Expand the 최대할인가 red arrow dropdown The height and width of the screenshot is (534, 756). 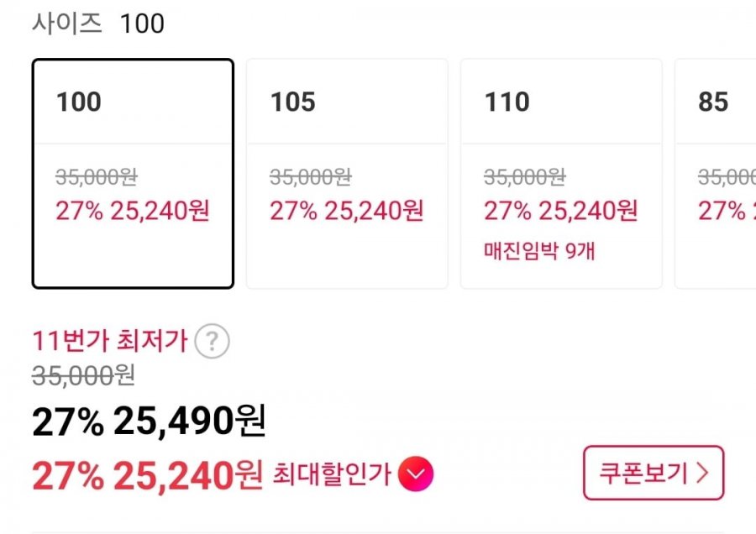[416, 475]
